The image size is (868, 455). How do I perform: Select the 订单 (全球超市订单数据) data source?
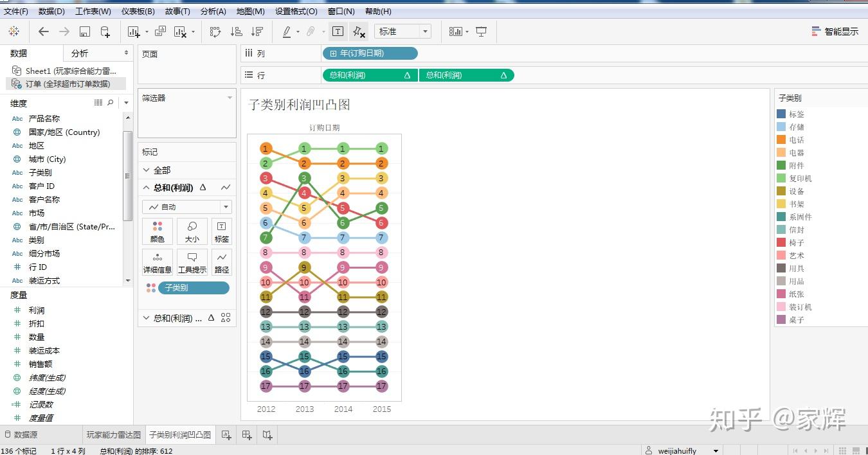tap(66, 84)
